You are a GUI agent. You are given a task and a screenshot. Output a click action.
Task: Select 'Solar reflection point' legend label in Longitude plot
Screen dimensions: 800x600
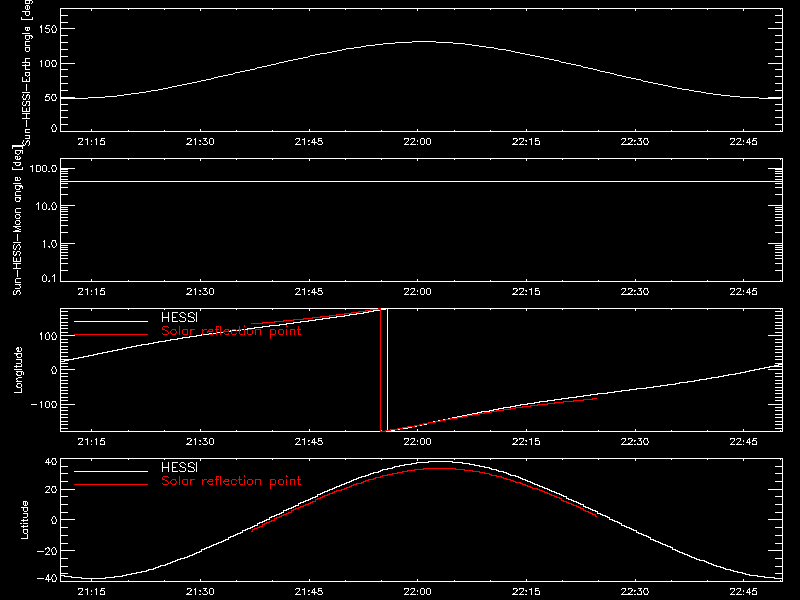tap(231, 331)
